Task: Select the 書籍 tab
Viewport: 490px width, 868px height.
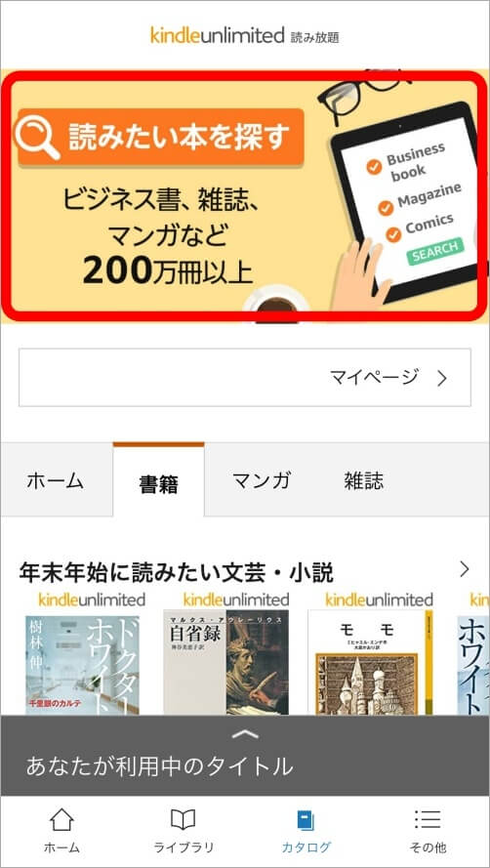Action: pyautogui.click(x=158, y=480)
